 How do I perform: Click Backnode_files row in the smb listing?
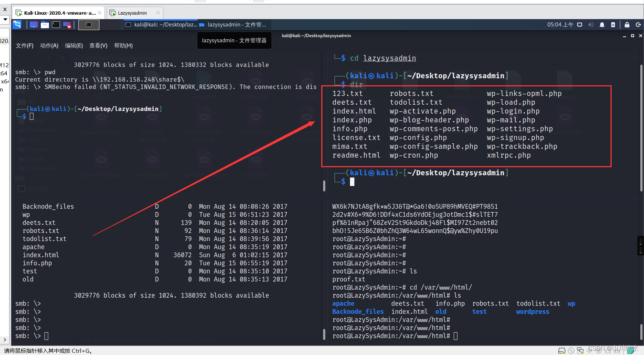[x=155, y=207]
